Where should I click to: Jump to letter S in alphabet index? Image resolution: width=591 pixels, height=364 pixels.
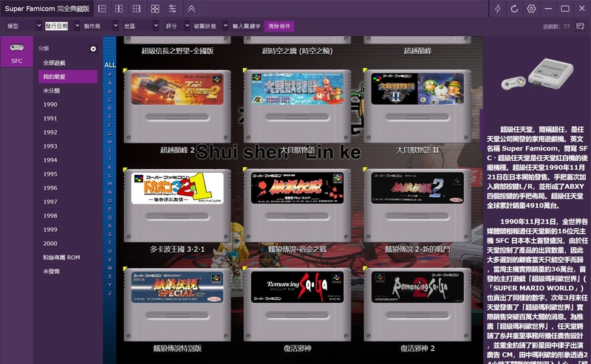(110, 234)
